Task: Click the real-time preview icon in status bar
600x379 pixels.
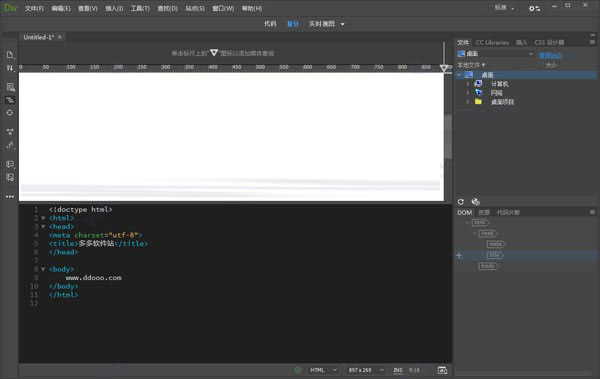Action: (x=442, y=370)
